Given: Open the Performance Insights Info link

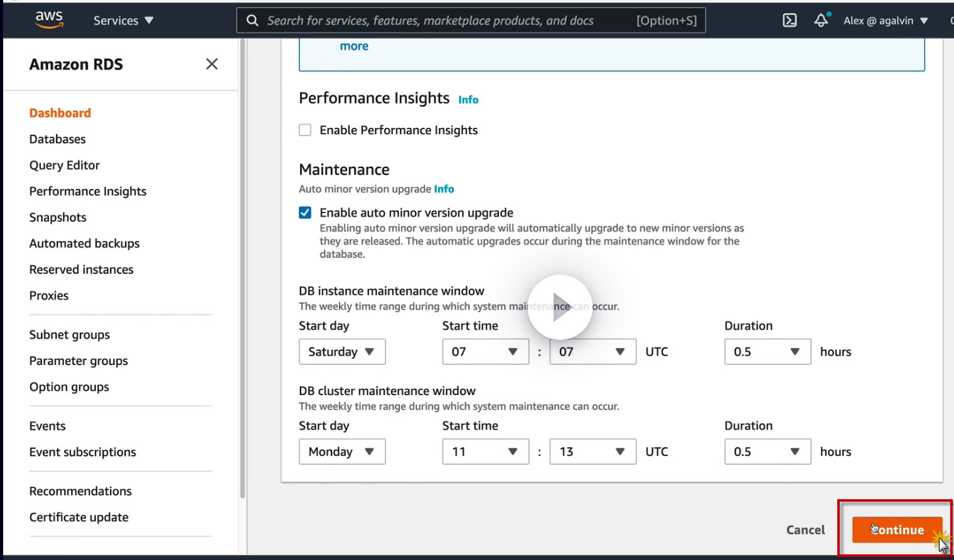Looking at the screenshot, I should [468, 100].
